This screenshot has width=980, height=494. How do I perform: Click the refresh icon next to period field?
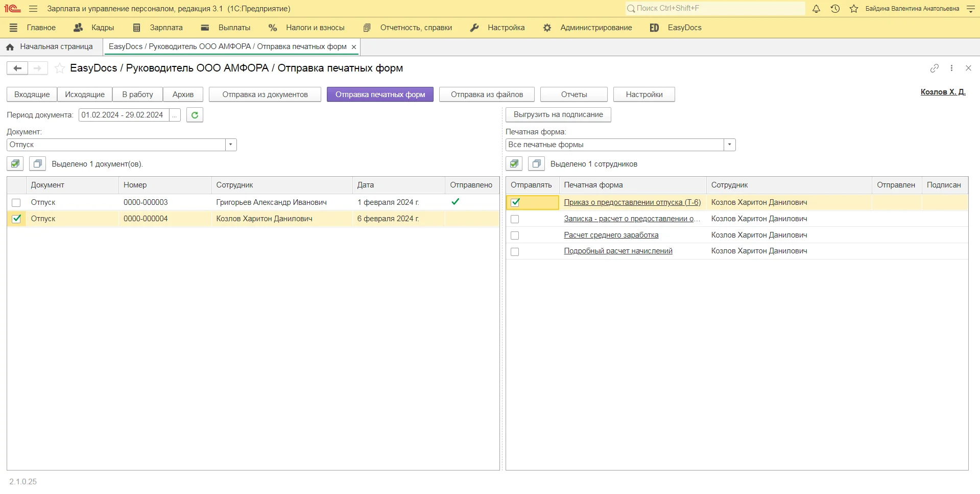pyautogui.click(x=195, y=115)
